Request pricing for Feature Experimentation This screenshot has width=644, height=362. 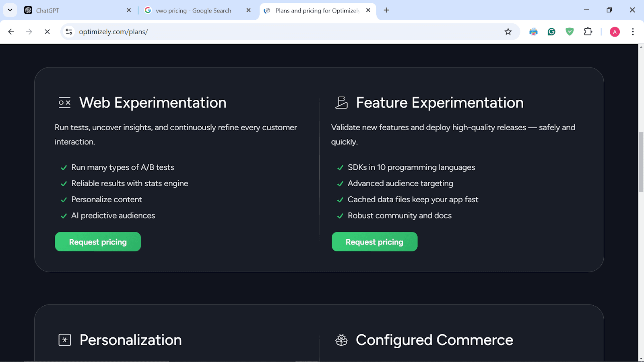point(374,242)
